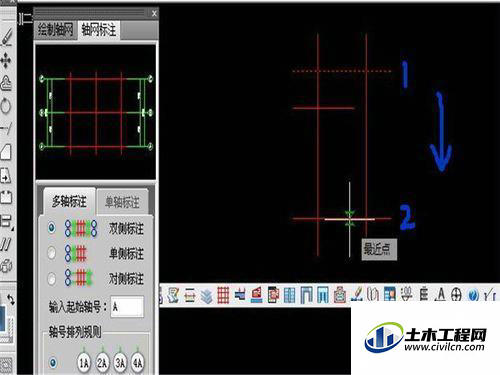Open the 单轴标注 sub-tab
The image size is (500, 375).
122,202
